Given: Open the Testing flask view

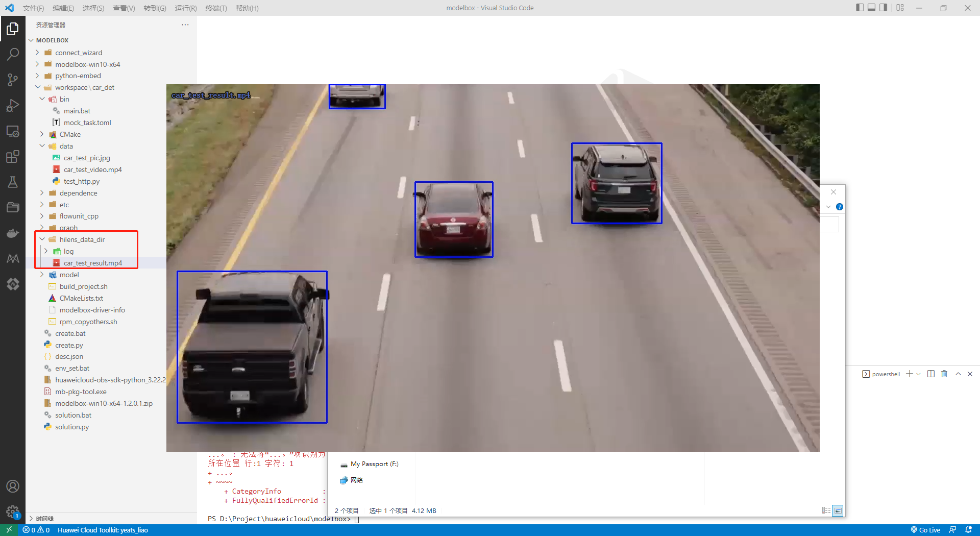Looking at the screenshot, I should (13, 182).
